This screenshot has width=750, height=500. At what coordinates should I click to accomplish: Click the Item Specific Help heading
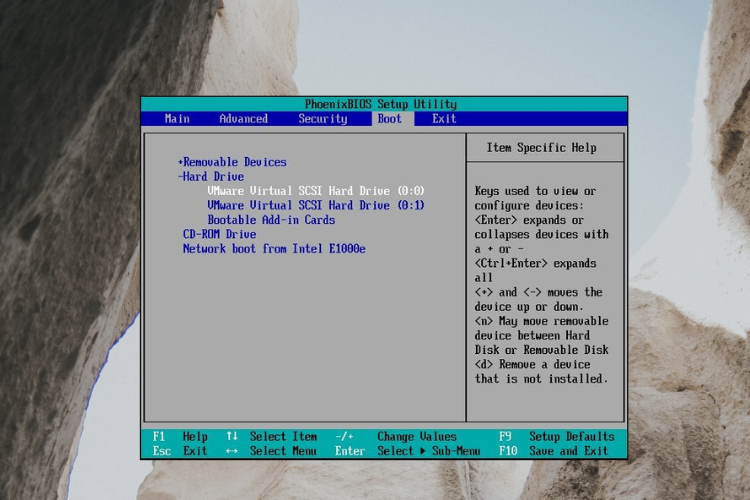click(x=541, y=148)
